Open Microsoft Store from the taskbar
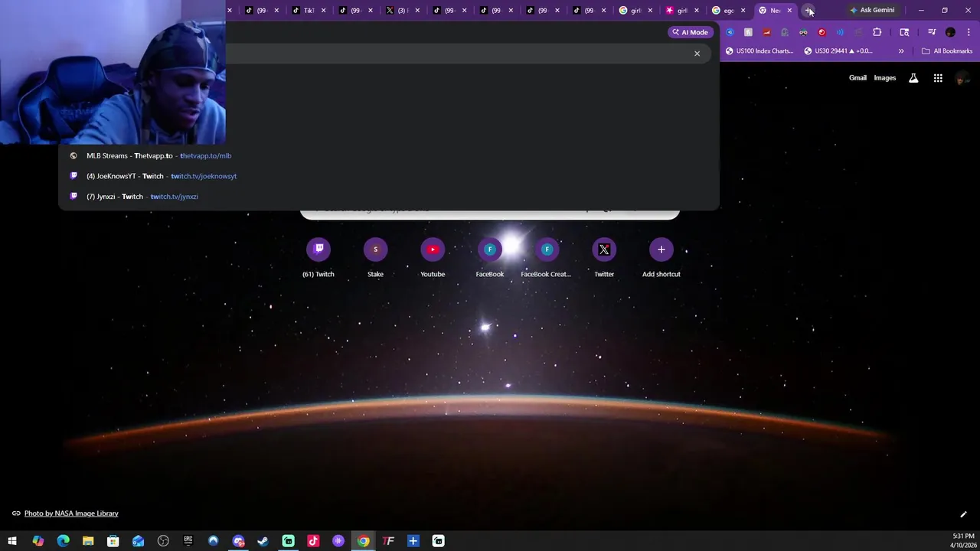The height and width of the screenshot is (551, 980). pyautogui.click(x=113, y=541)
